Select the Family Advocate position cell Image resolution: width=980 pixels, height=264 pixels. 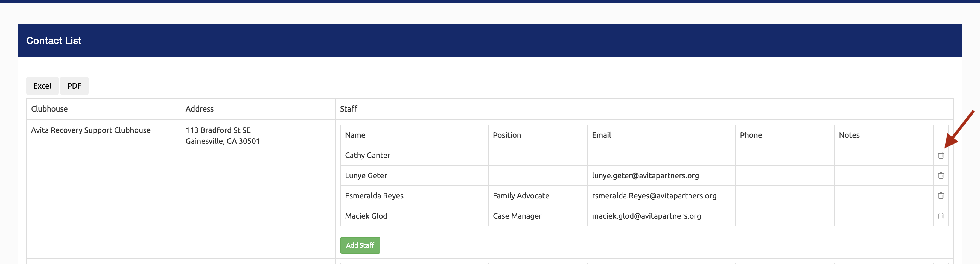coord(521,195)
